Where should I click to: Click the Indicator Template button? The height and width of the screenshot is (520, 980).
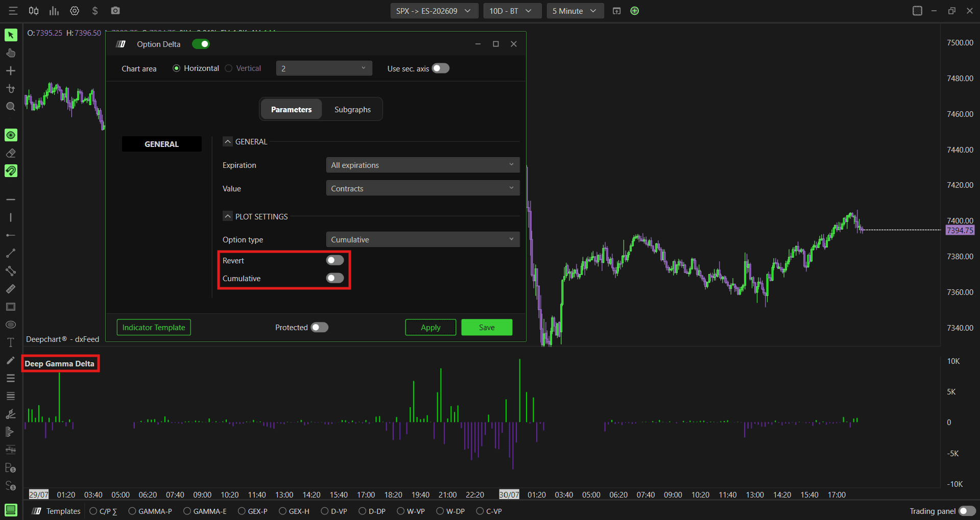(154, 327)
